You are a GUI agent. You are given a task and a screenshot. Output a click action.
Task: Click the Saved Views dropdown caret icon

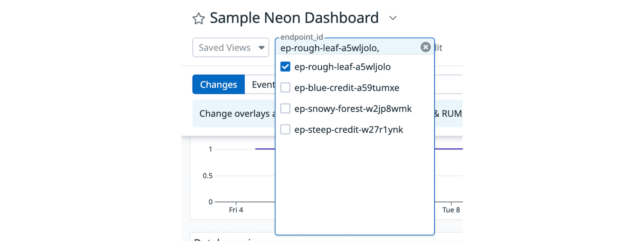coord(262,48)
